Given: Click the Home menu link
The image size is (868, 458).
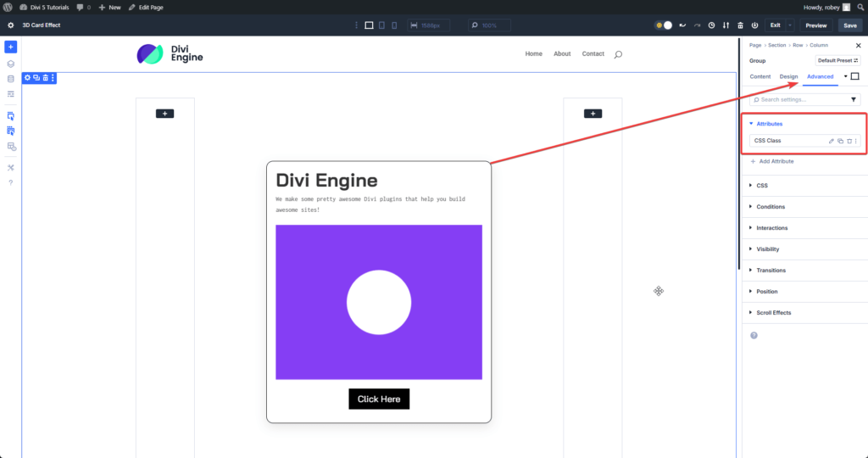Looking at the screenshot, I should click(534, 53).
